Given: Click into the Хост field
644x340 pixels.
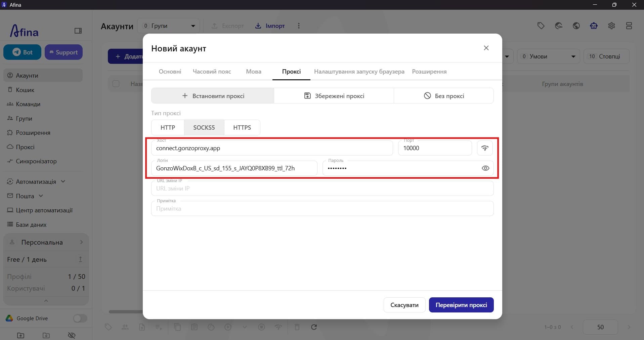Looking at the screenshot, I should click(272, 148).
